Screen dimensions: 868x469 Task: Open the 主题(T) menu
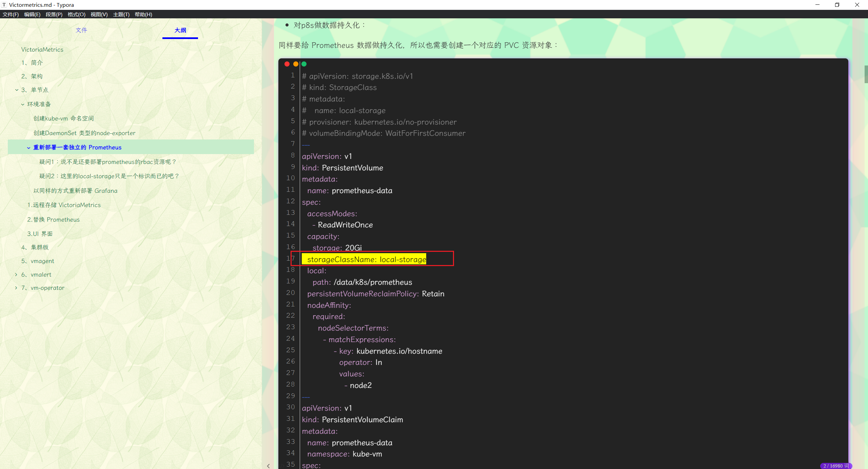(x=121, y=14)
